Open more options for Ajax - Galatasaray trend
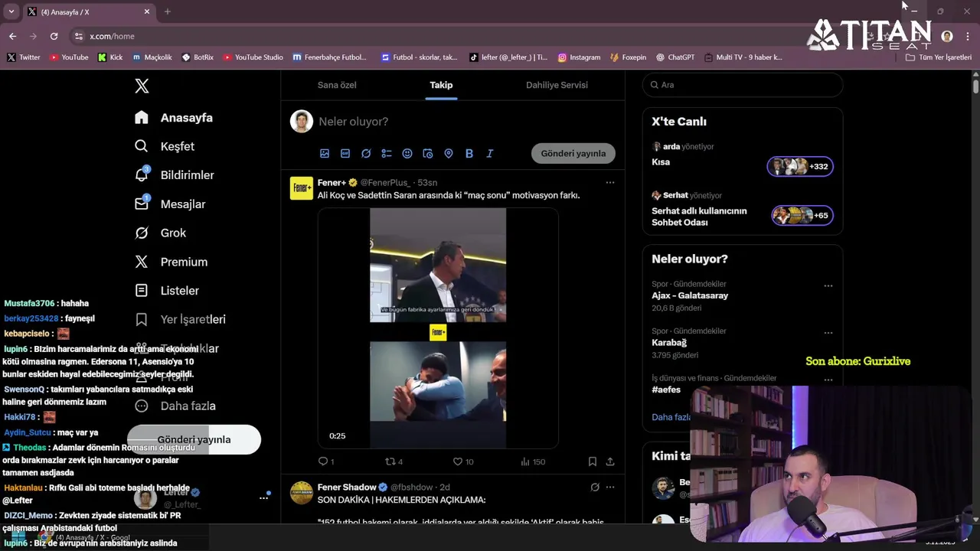980x551 pixels. click(828, 285)
